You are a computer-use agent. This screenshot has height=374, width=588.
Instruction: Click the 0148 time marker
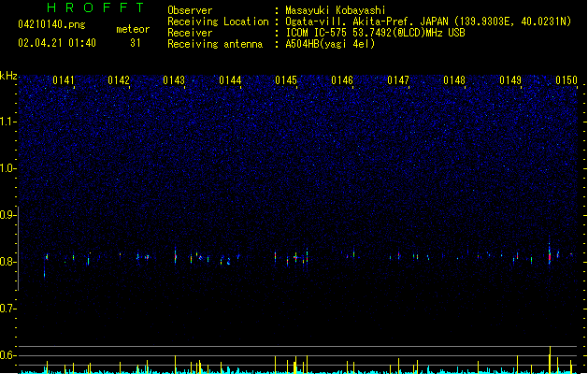[x=454, y=80]
